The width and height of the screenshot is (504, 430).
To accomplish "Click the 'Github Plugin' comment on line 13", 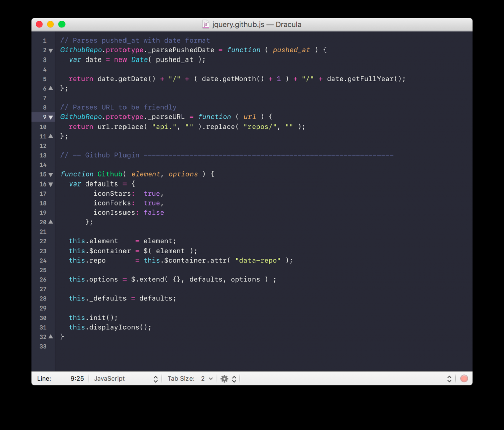I will [x=112, y=155].
